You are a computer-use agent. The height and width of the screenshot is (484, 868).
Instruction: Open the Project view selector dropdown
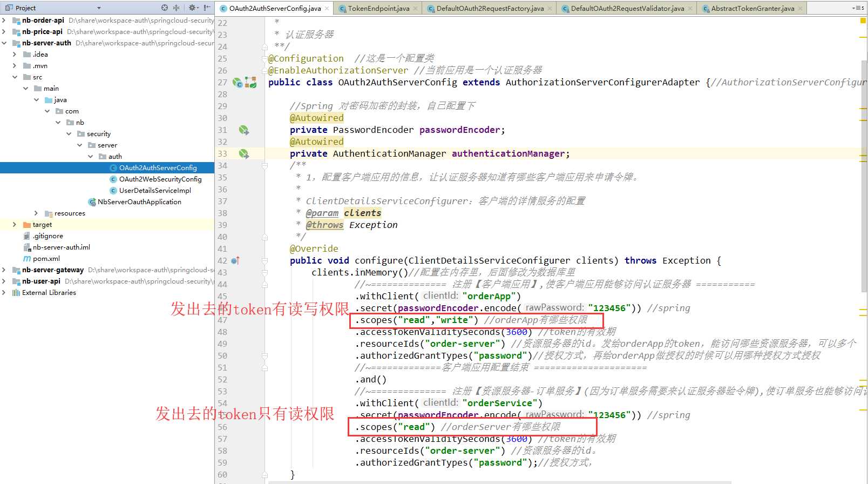pos(99,8)
